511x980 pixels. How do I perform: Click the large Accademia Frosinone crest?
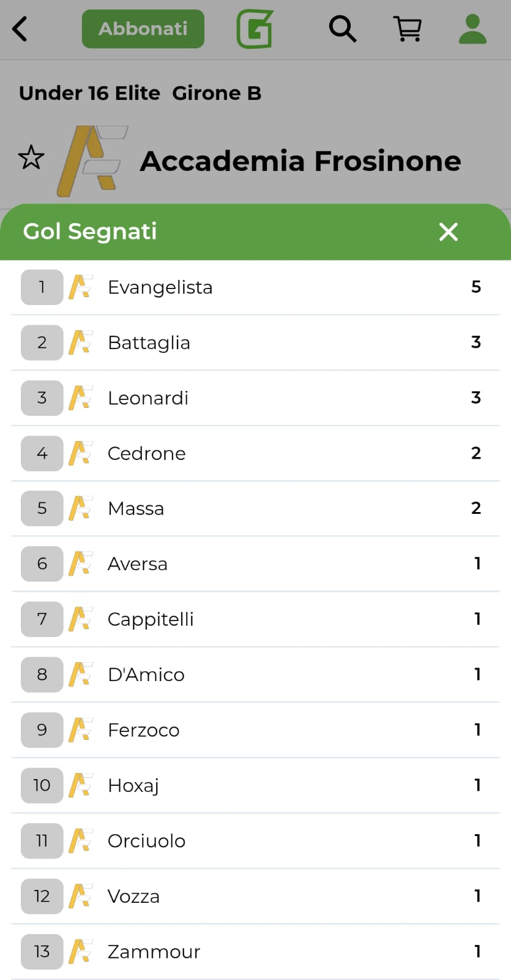click(92, 160)
